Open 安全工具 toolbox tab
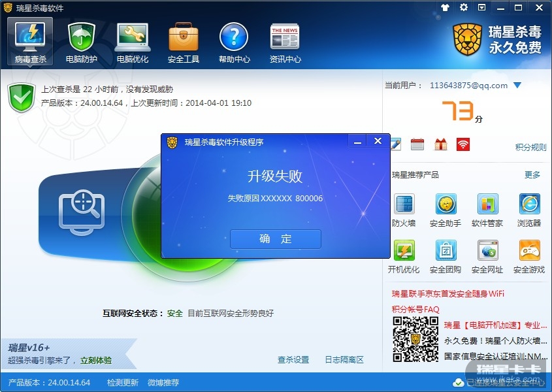 tap(184, 42)
